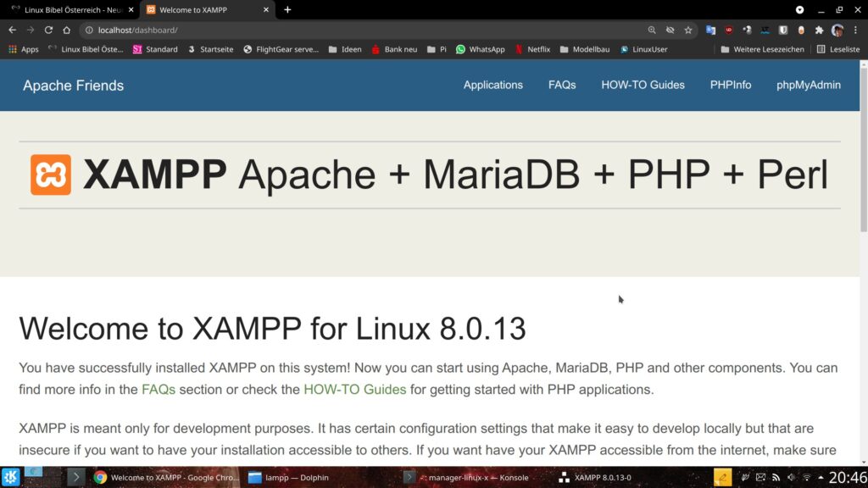
Task: Go back using browser back arrow
Action: (x=12, y=30)
